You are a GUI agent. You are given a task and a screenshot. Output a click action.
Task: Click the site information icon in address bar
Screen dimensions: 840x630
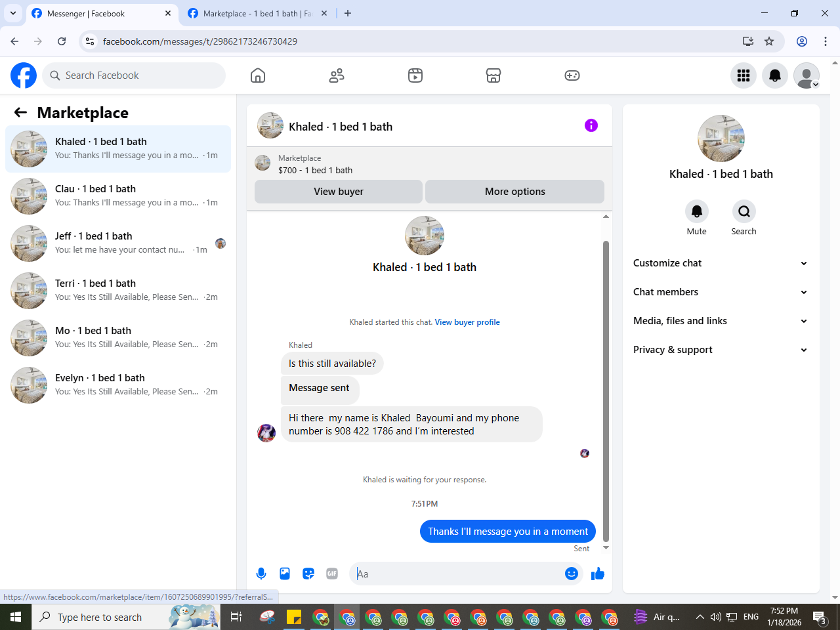(91, 41)
